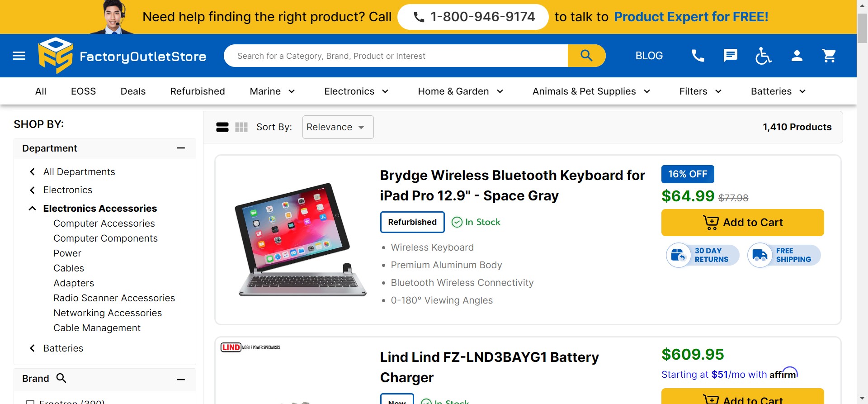Collapse the Department filter section

click(x=181, y=148)
